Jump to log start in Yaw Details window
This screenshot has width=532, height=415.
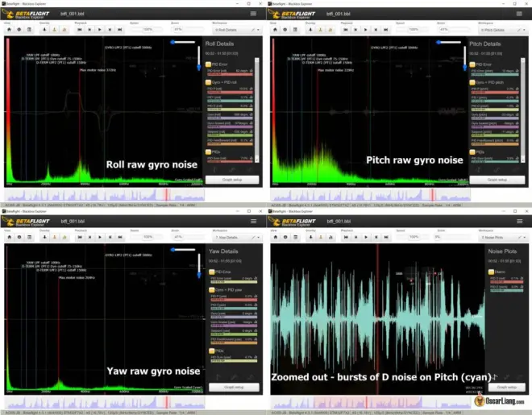pos(80,237)
